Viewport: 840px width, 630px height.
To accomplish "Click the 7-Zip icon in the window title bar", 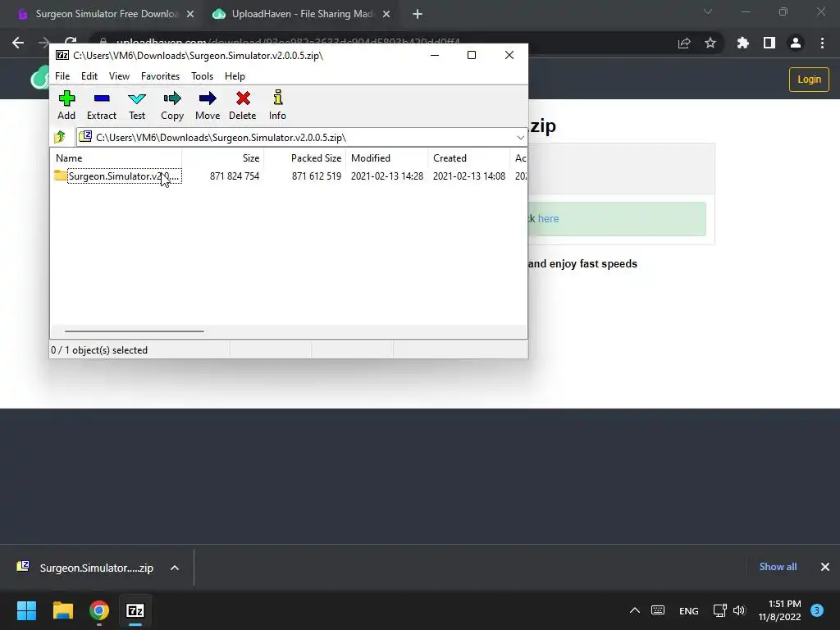I will click(62, 55).
